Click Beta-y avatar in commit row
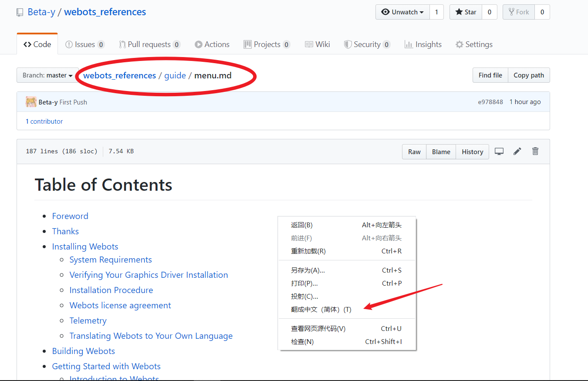 click(31, 102)
